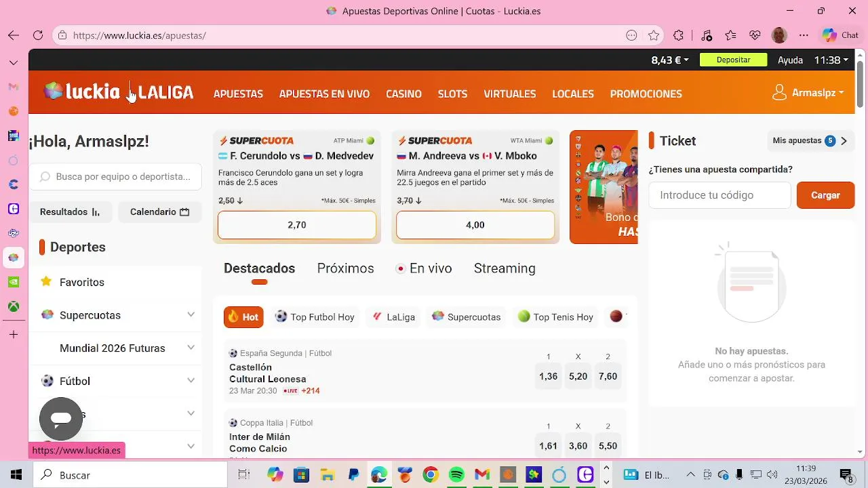The image size is (868, 488).
Task: Click the browser back arrow
Action: coord(14,35)
